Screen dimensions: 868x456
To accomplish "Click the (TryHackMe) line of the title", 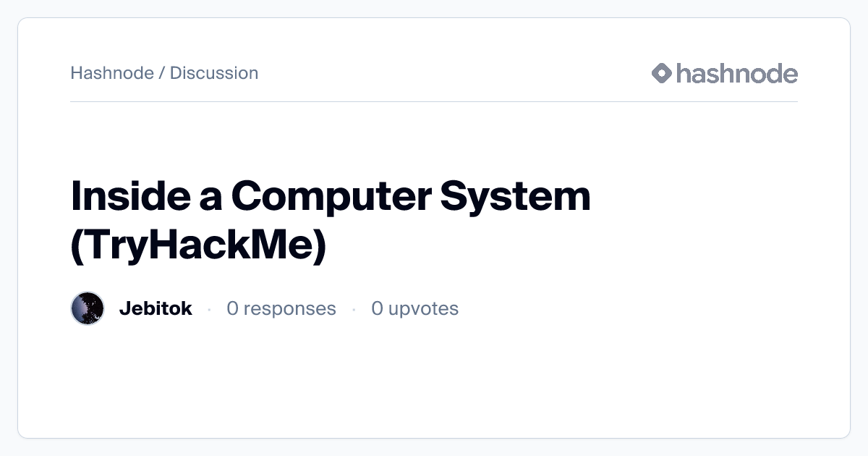I will tap(199, 245).
